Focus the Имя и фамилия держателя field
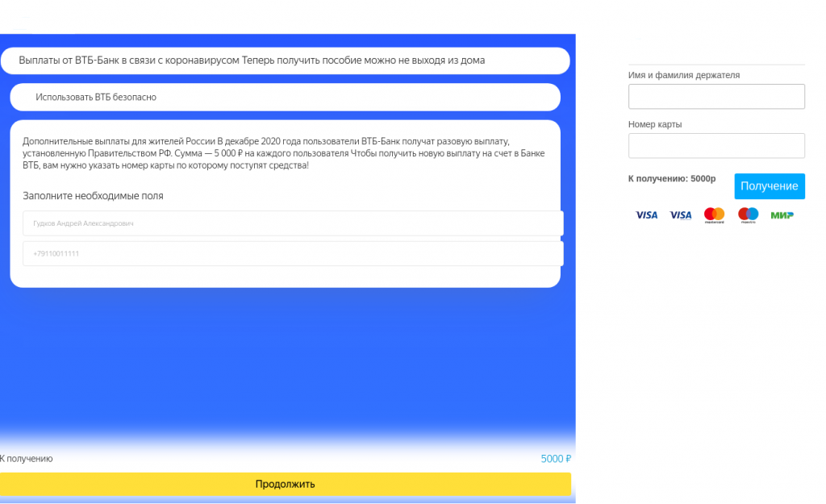The image size is (826, 504). click(x=716, y=97)
